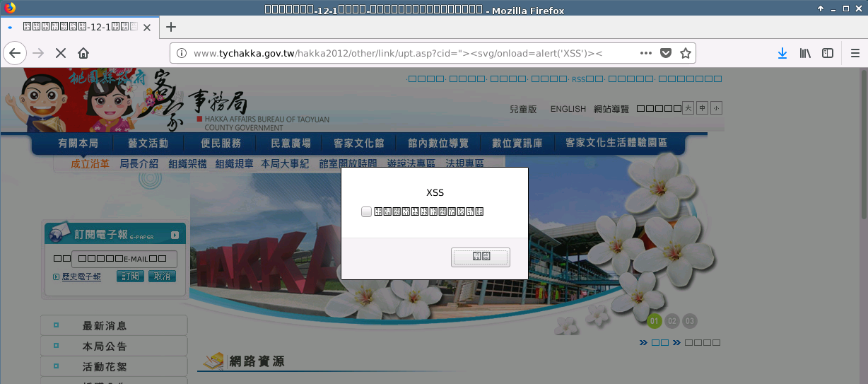This screenshot has width=868, height=384.
Task: Open the 歷史電子報 link
Action: [x=81, y=277]
